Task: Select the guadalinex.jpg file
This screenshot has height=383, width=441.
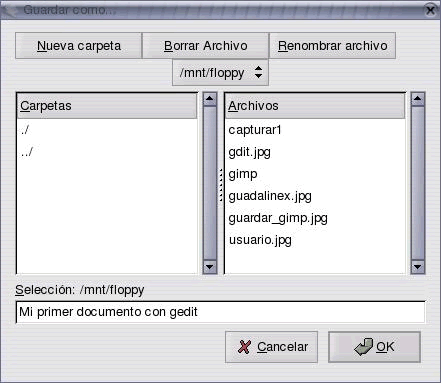Action: tap(315, 196)
